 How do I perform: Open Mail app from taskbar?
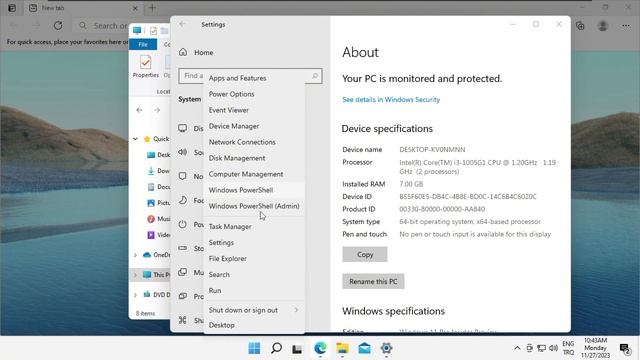click(364, 348)
